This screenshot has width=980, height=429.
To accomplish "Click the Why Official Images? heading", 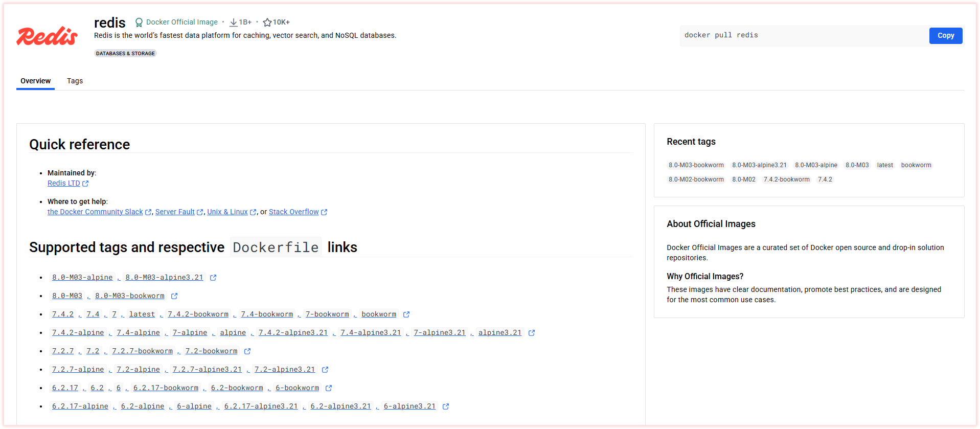I will tap(705, 276).
